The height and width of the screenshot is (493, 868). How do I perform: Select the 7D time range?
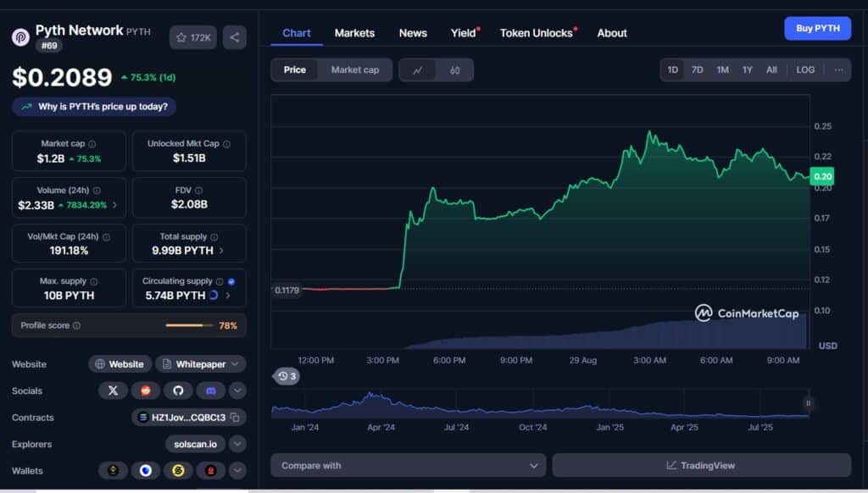tap(697, 69)
